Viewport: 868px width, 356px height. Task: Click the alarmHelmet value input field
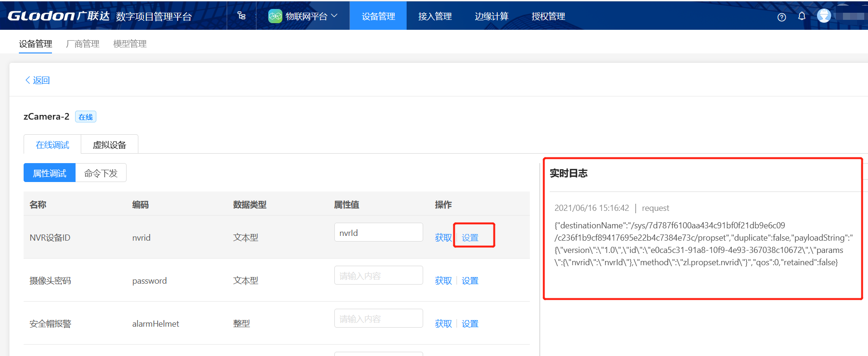[378, 319]
